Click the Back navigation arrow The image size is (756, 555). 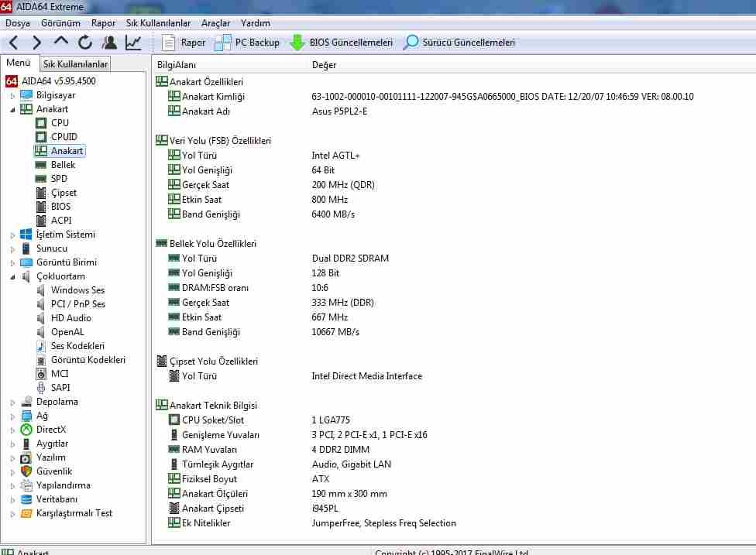pyautogui.click(x=14, y=43)
